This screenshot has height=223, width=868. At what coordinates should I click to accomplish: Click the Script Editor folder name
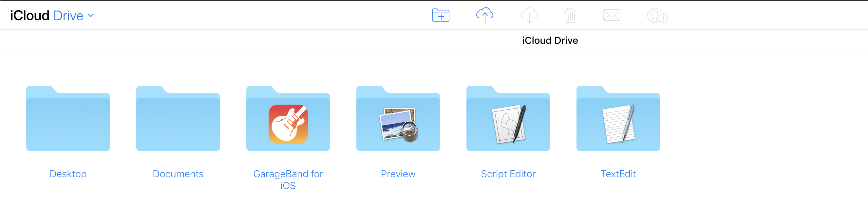click(x=508, y=174)
